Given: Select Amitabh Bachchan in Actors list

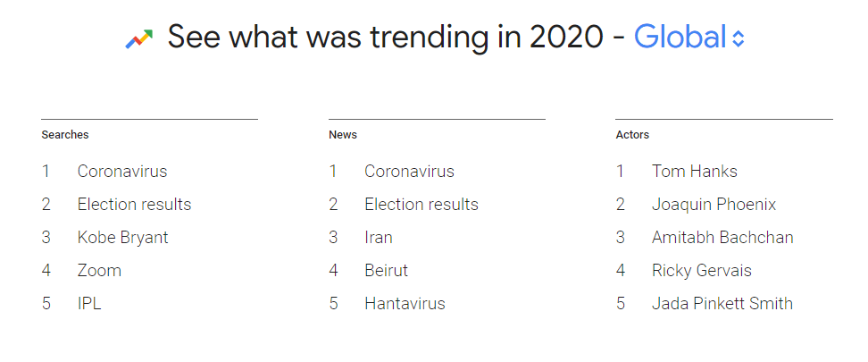Looking at the screenshot, I should pos(722,238).
